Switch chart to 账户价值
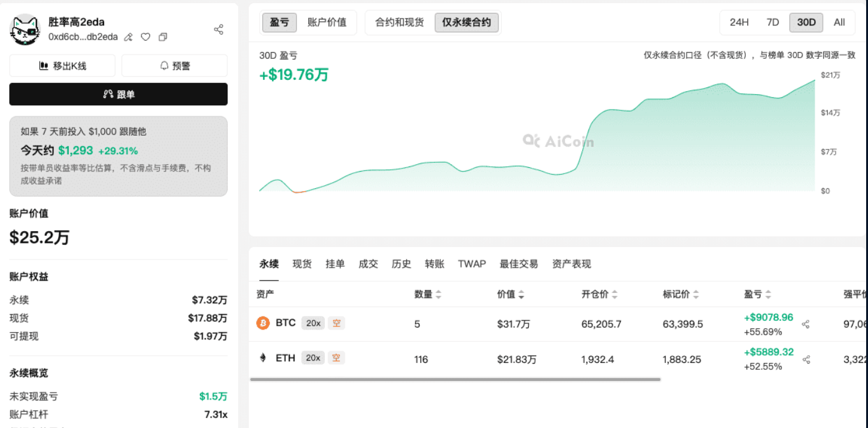This screenshot has height=428, width=868. pyautogui.click(x=327, y=22)
